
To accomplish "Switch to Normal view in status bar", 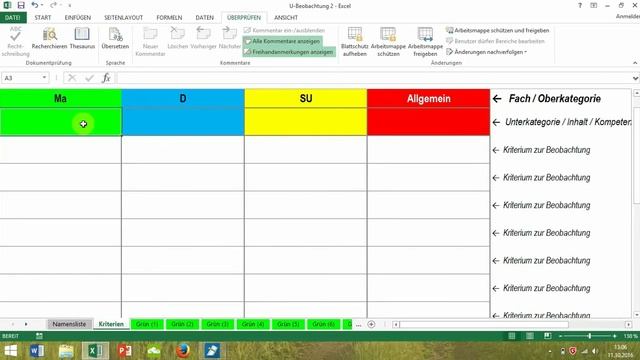I will coord(511,336).
